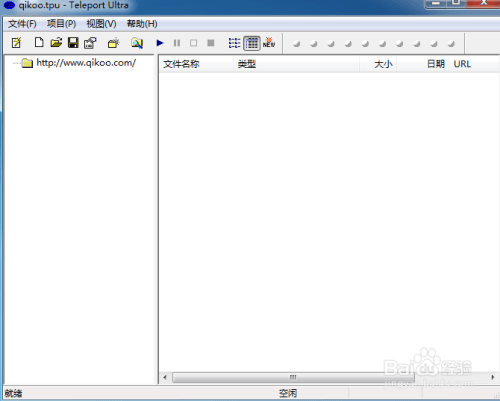Click the hollow square suspend button
The width and height of the screenshot is (500, 401).
[193, 43]
